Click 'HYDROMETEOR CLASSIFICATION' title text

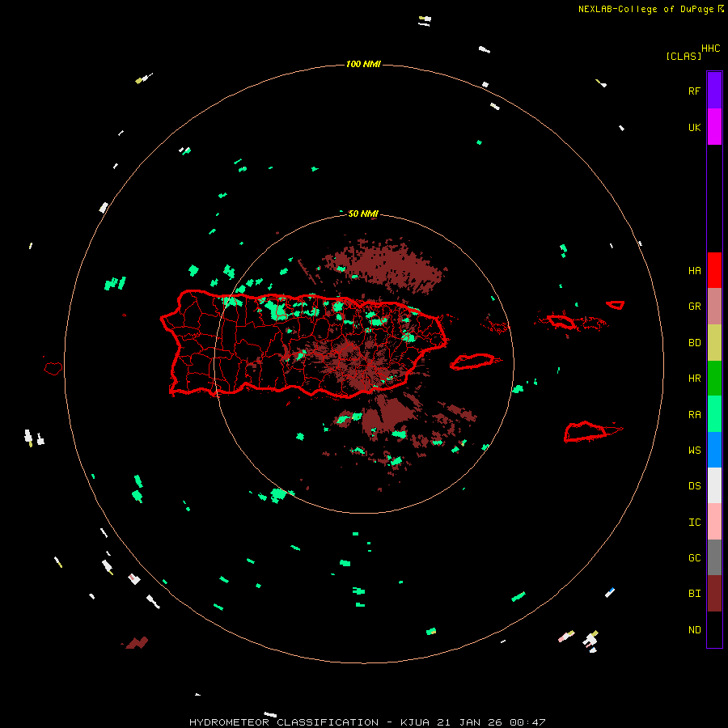click(x=284, y=722)
